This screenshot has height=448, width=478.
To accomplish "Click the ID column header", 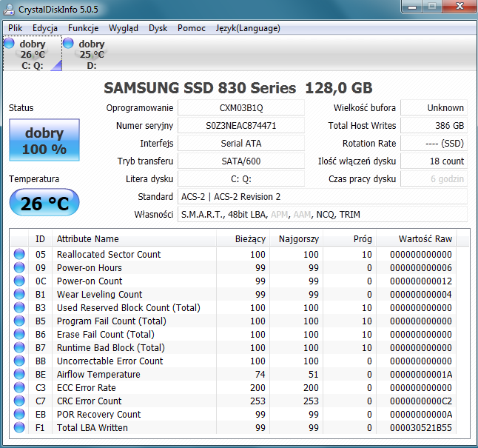I will 40,238.
